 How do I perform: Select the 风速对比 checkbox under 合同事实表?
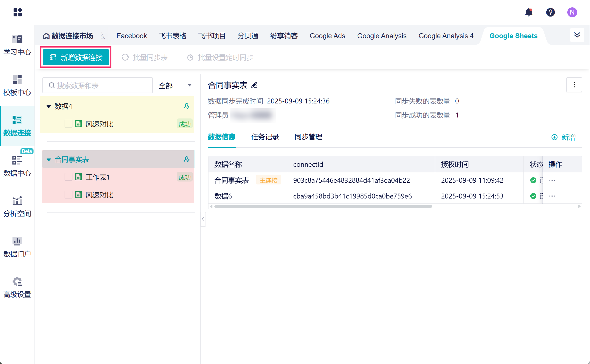click(x=68, y=195)
